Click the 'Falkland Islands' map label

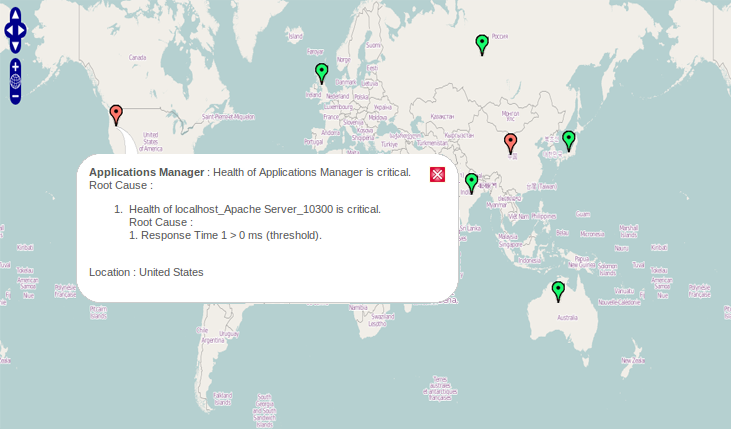[x=222, y=399]
